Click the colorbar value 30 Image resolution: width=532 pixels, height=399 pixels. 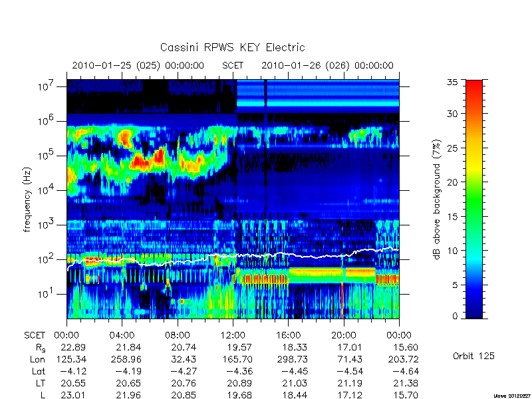[452, 114]
